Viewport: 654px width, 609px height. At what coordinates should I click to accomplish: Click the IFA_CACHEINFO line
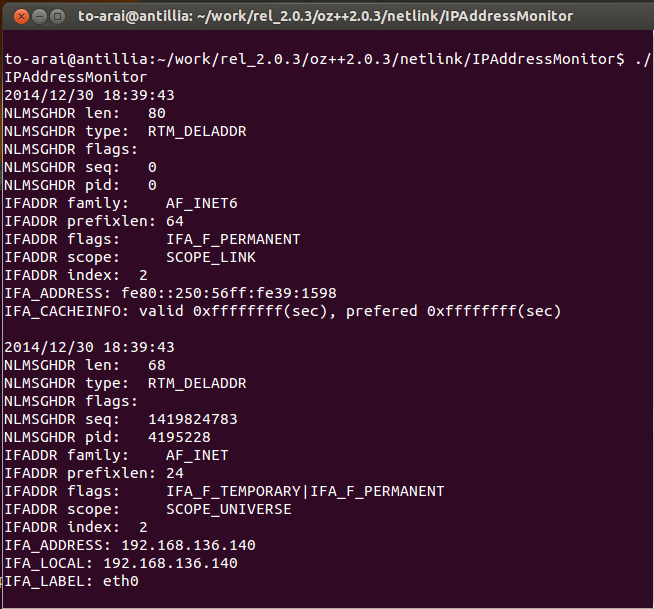click(x=283, y=311)
